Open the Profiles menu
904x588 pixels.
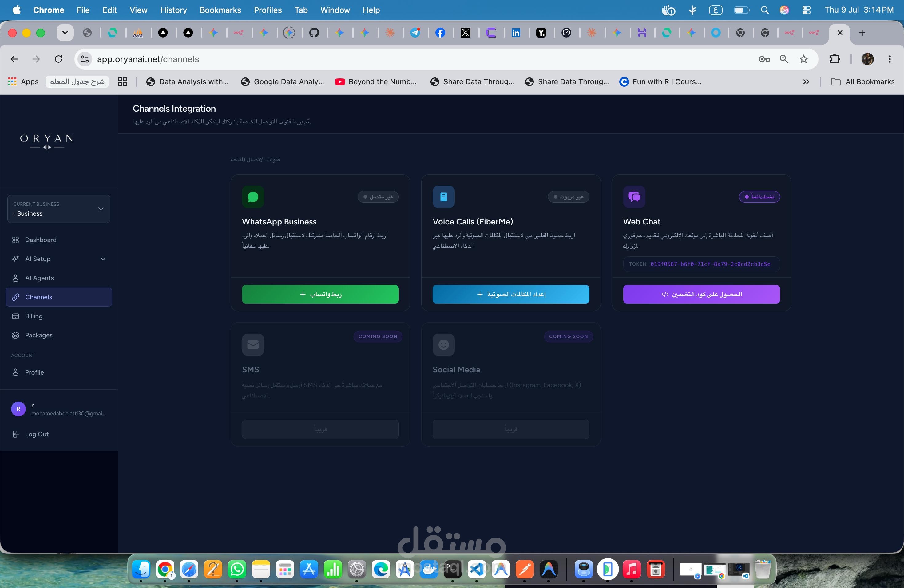(x=268, y=10)
